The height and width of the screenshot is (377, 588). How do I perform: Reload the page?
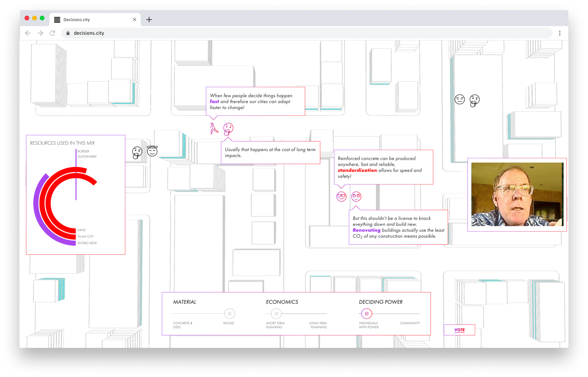[x=53, y=33]
